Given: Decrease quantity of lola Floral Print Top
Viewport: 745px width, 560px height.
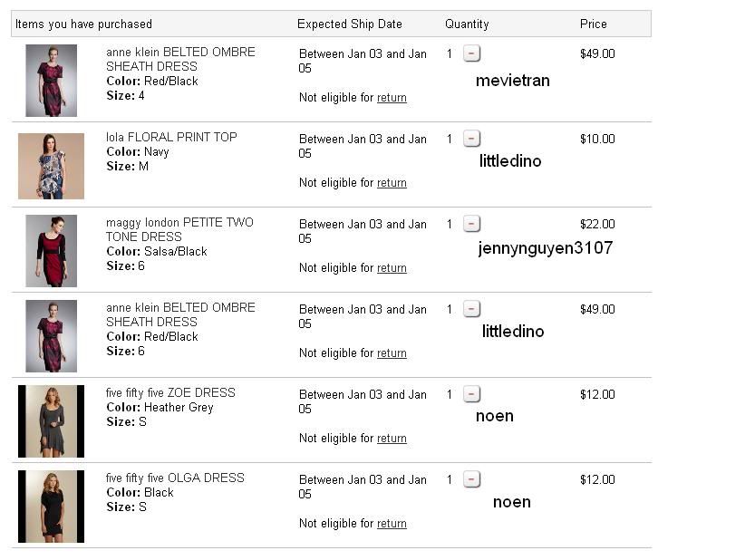Looking at the screenshot, I should [471, 139].
